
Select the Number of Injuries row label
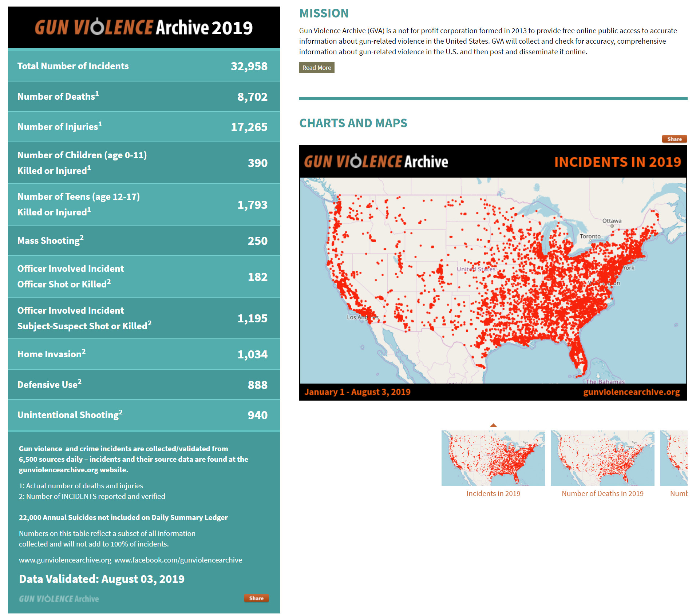pos(59,126)
